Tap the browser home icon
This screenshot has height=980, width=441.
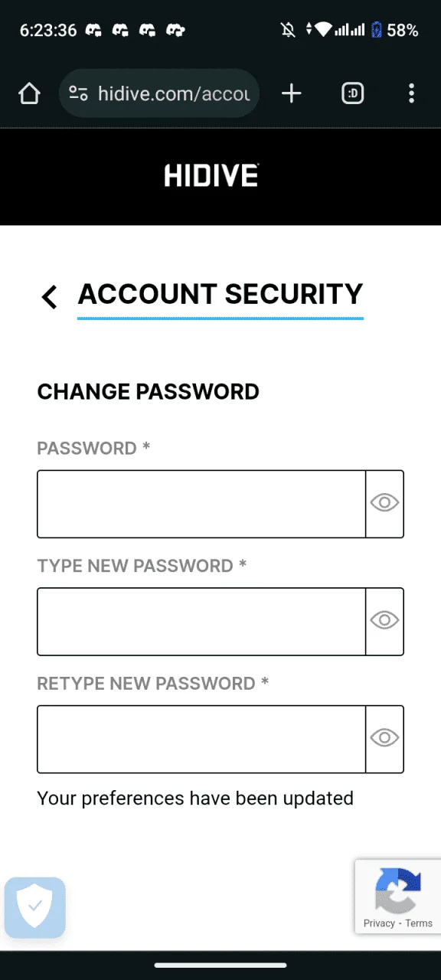(29, 94)
